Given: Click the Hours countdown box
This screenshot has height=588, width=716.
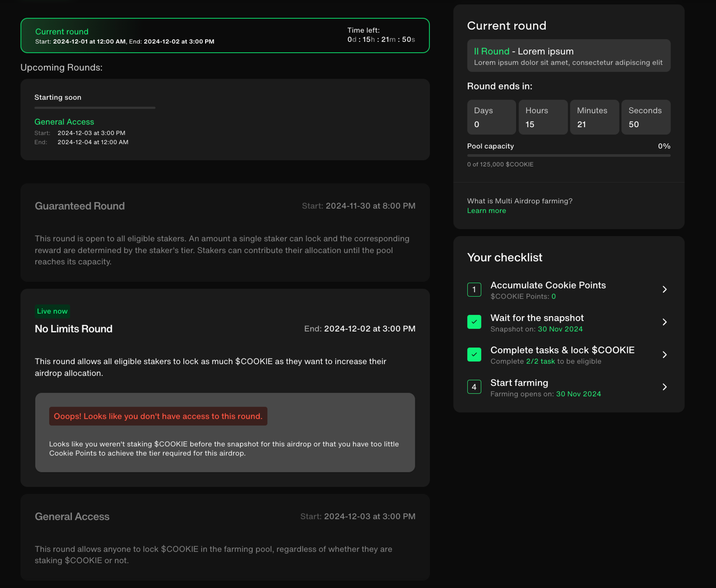Looking at the screenshot, I should (x=543, y=118).
